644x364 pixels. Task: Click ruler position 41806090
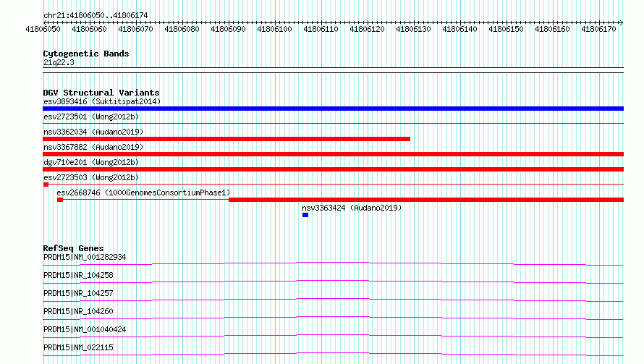228,29
